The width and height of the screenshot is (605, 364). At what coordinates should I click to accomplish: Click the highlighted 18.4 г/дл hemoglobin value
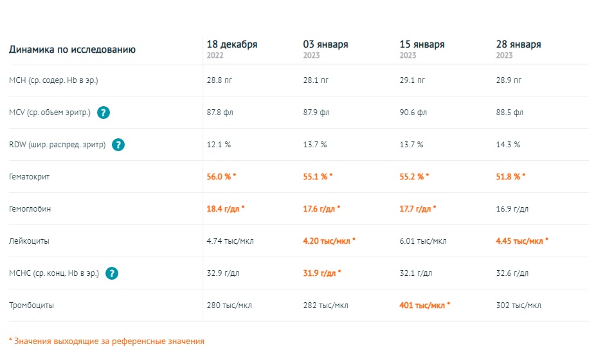pos(224,209)
